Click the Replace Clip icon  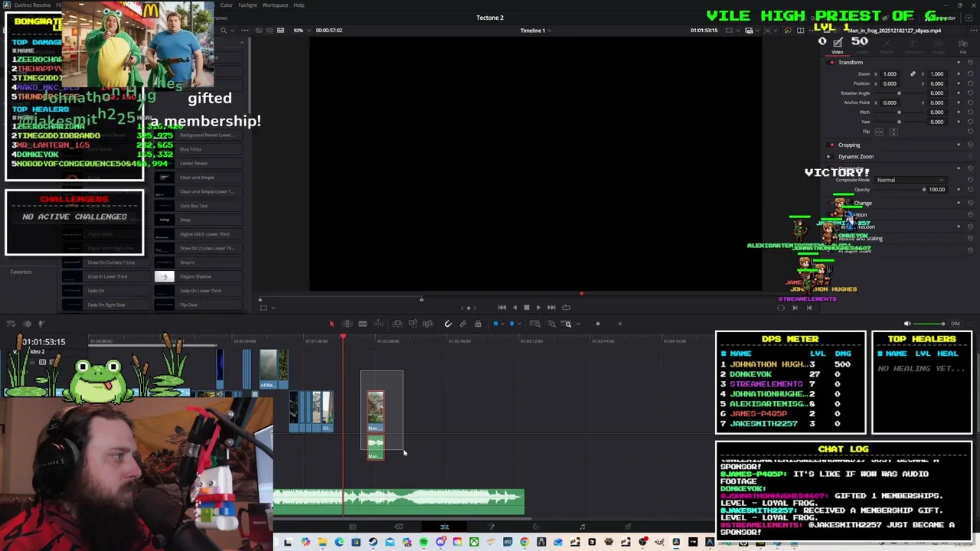[x=428, y=324]
